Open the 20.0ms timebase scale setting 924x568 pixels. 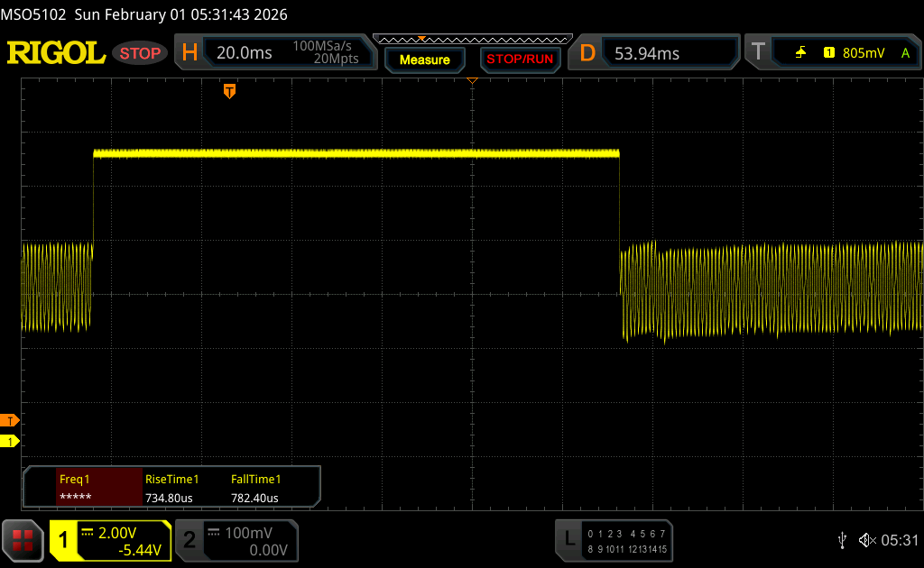(244, 53)
